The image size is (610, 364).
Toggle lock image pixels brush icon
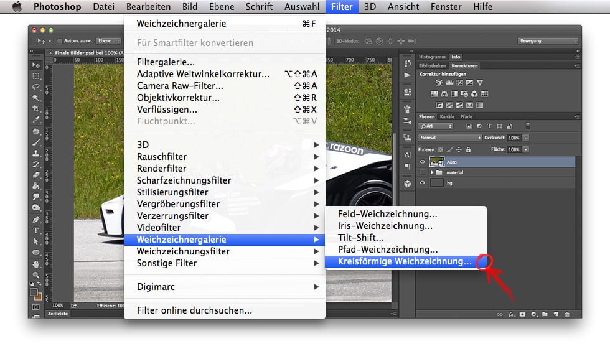click(x=449, y=150)
